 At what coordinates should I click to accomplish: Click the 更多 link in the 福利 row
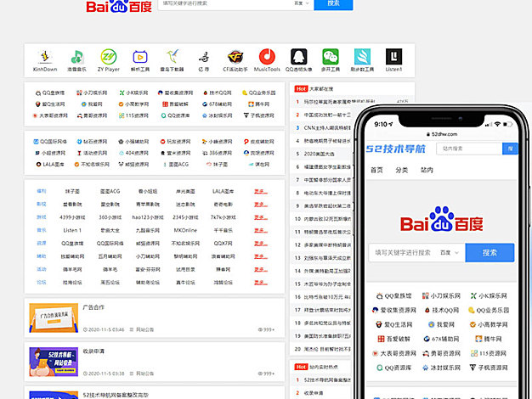point(261,192)
